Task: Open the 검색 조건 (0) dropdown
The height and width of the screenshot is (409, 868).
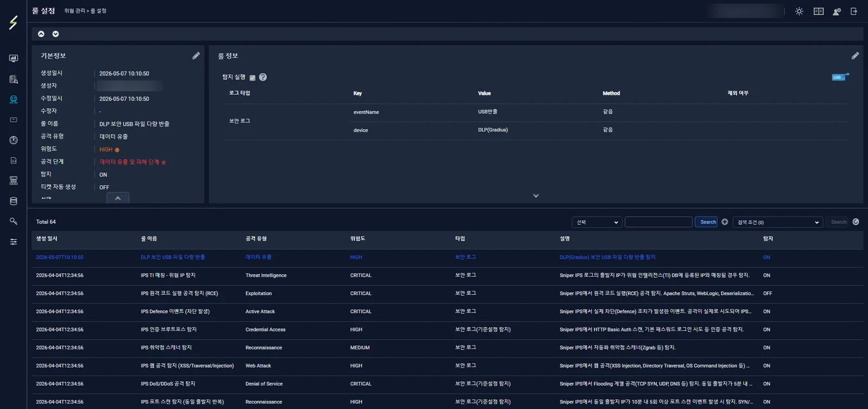Action: click(777, 222)
